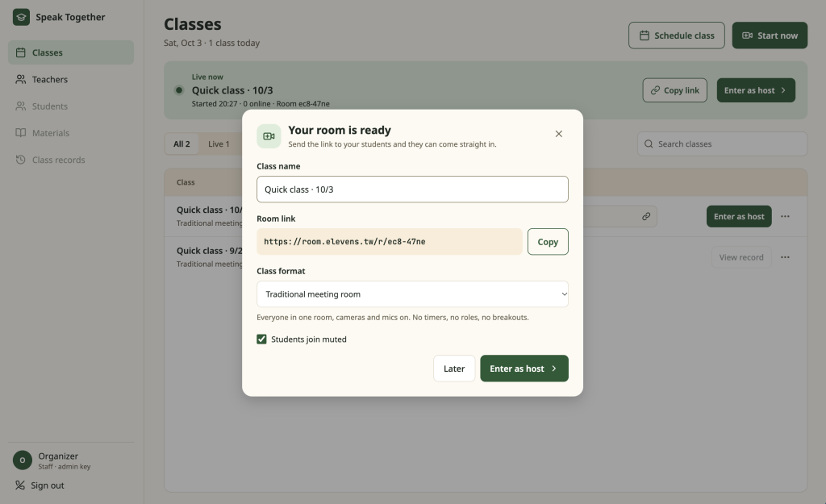Click the Speak Together graduation cap logo

[21, 17]
